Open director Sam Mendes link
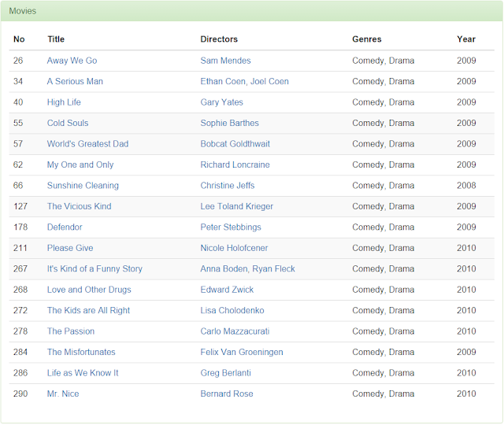Screen dimensions: 504x425 (225, 61)
